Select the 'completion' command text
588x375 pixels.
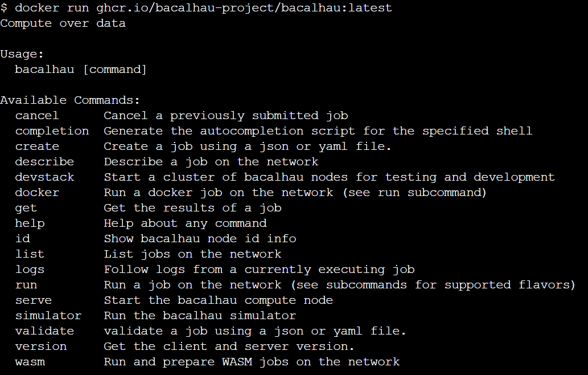coord(52,131)
